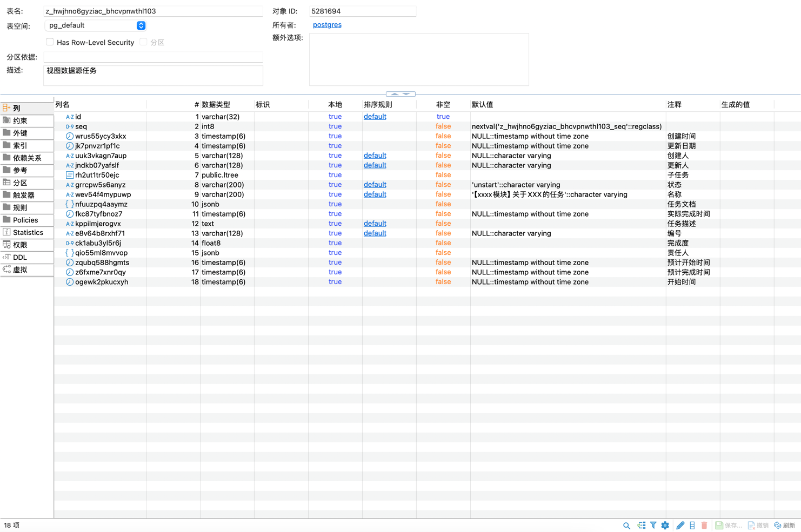Toggle the 分区 checkbox
Viewport: 801px width, 532px height.
[x=143, y=42]
